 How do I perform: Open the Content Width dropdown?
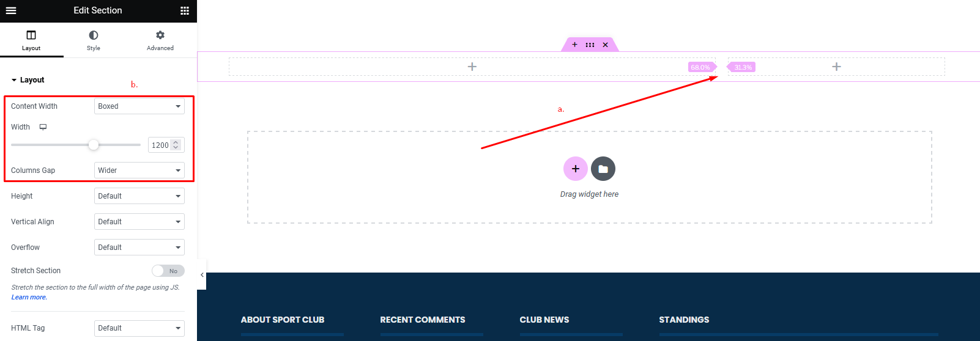139,106
